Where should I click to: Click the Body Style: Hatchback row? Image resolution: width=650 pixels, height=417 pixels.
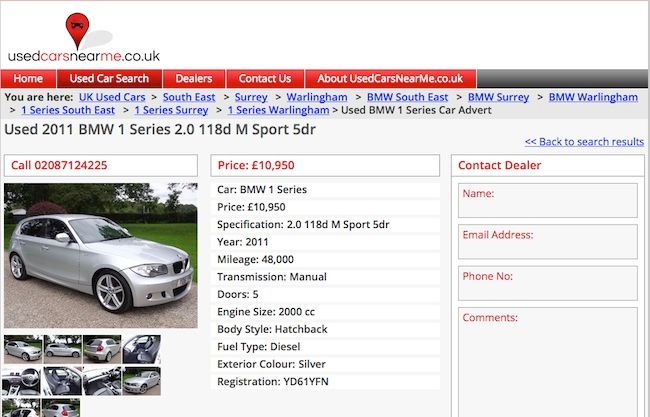325,329
